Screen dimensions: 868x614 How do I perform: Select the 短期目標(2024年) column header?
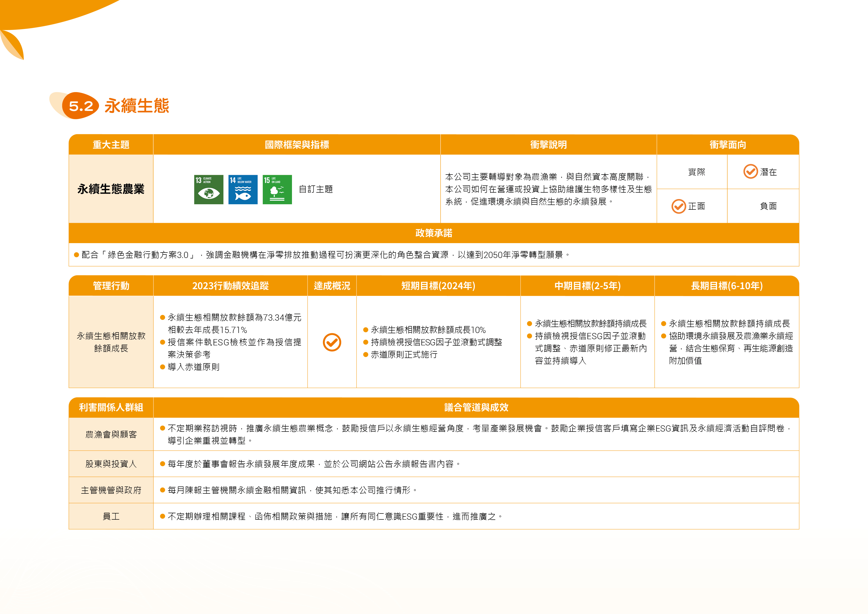438,286
